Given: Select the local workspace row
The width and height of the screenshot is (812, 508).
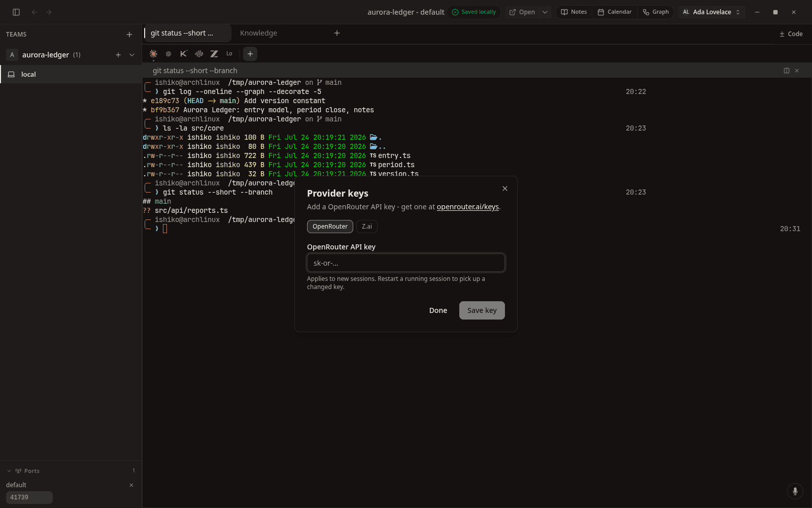Looking at the screenshot, I should tap(71, 74).
